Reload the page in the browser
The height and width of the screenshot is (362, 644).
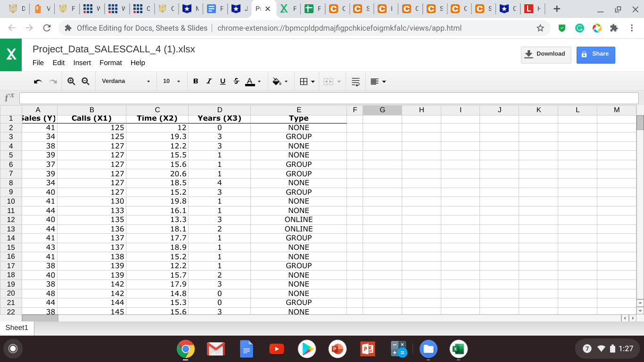coord(47,28)
